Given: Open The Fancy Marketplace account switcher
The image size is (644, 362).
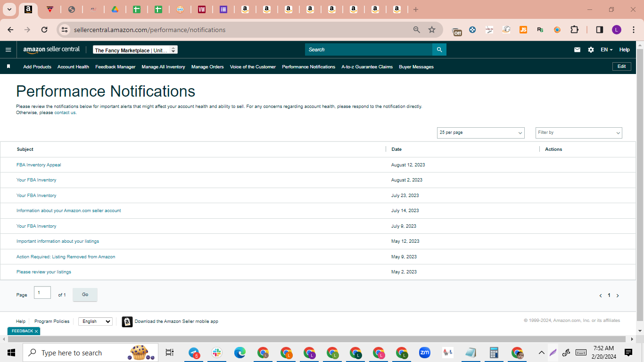Looking at the screenshot, I should pyautogui.click(x=135, y=50).
